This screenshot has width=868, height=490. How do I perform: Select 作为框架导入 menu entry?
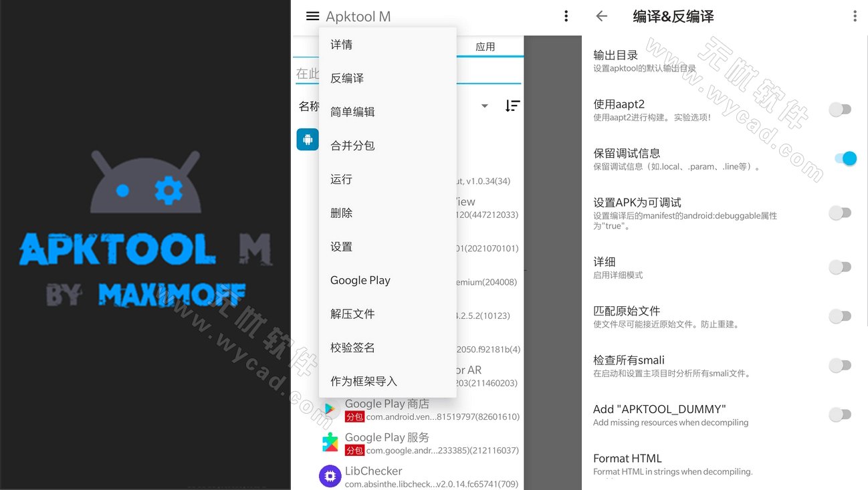coord(388,381)
